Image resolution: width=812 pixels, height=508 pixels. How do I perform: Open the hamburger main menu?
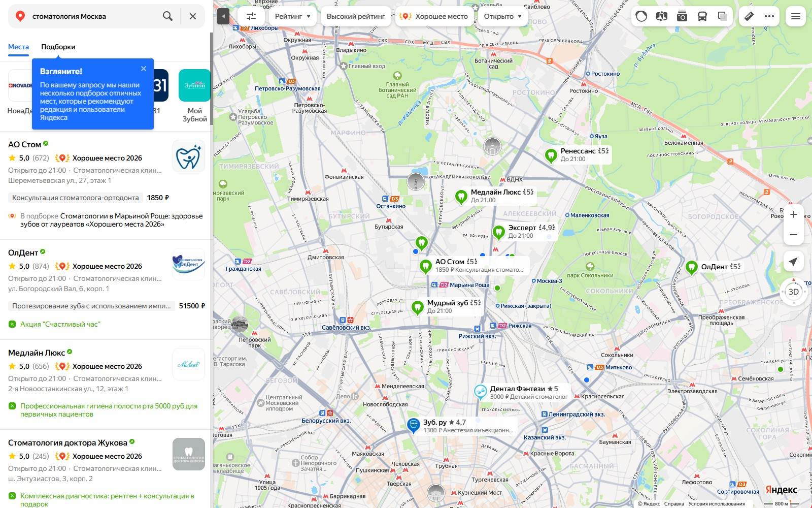click(x=796, y=16)
